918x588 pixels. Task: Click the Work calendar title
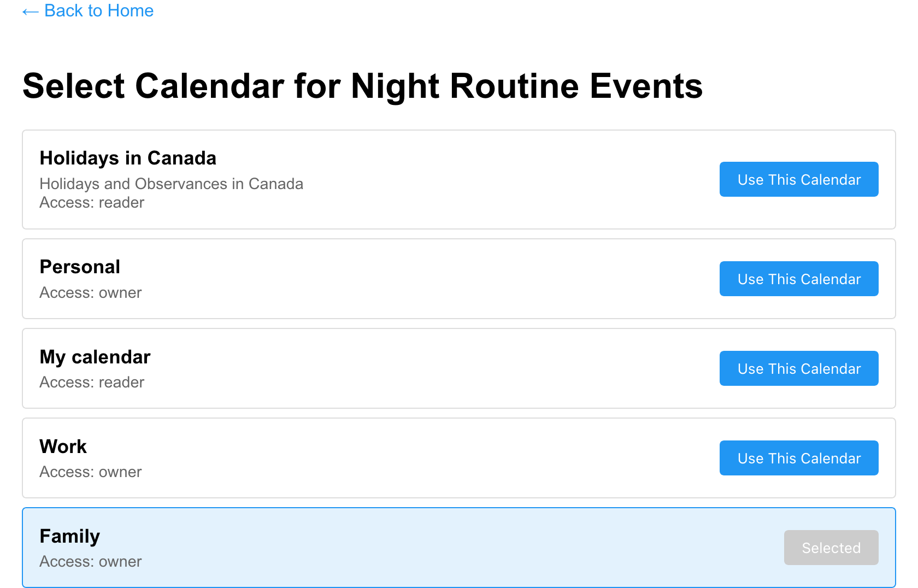tap(63, 446)
